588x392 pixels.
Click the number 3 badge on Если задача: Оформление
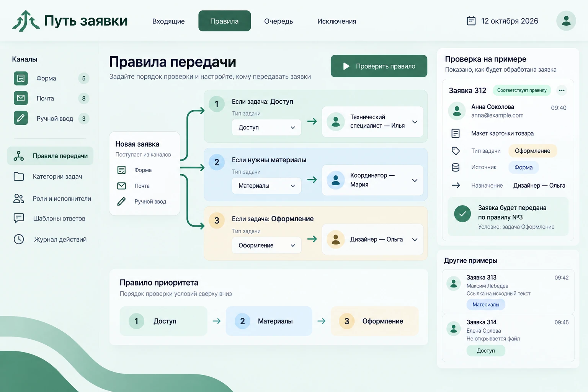[216, 220]
